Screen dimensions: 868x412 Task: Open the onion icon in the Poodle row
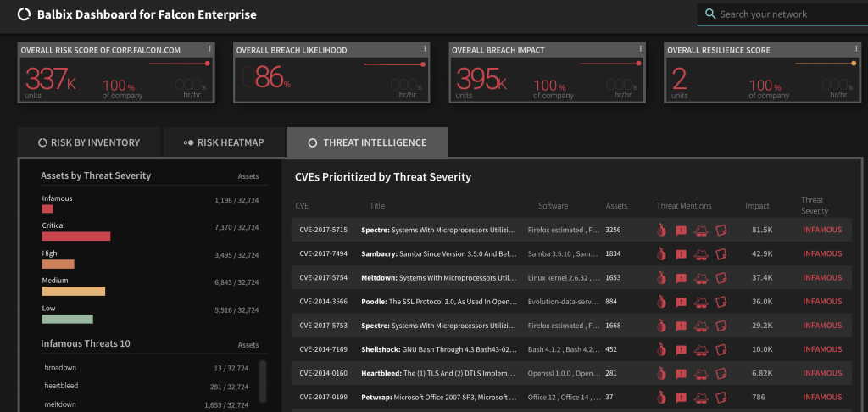(x=661, y=301)
